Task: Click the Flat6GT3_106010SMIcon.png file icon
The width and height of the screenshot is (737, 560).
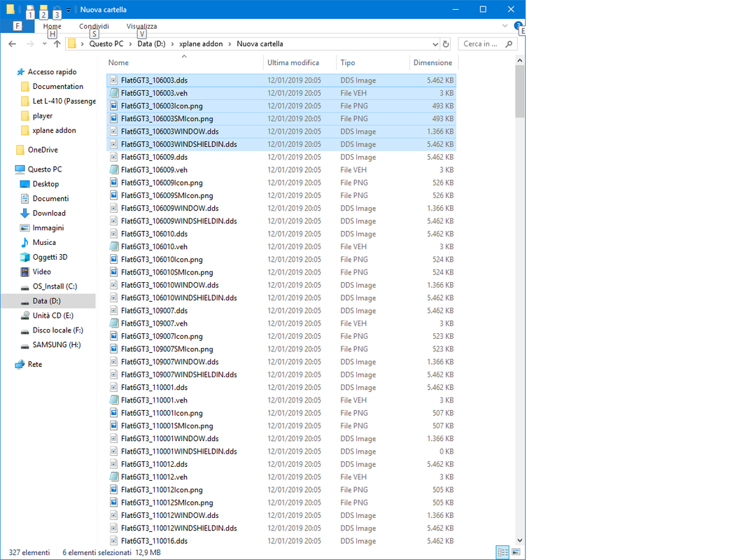Action: (114, 272)
